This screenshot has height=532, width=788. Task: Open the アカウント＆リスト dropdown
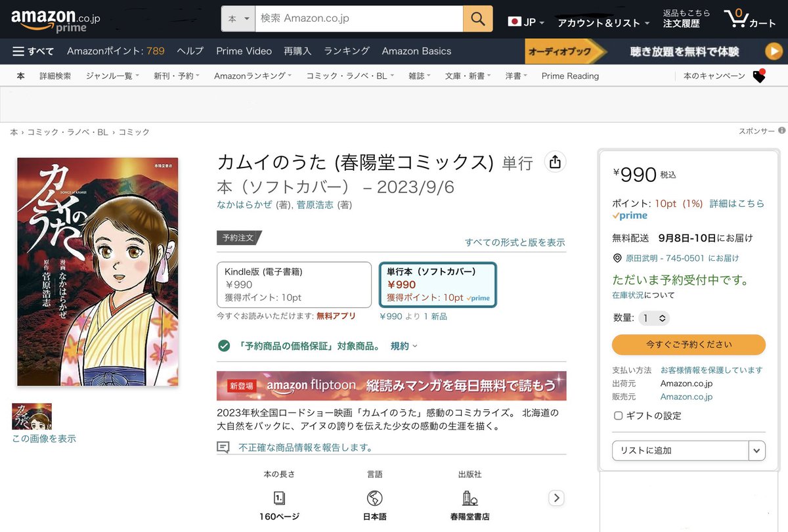[x=603, y=23]
